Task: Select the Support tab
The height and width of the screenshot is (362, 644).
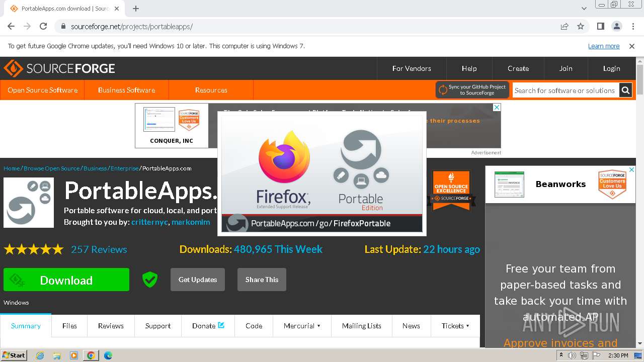Action: tap(158, 326)
